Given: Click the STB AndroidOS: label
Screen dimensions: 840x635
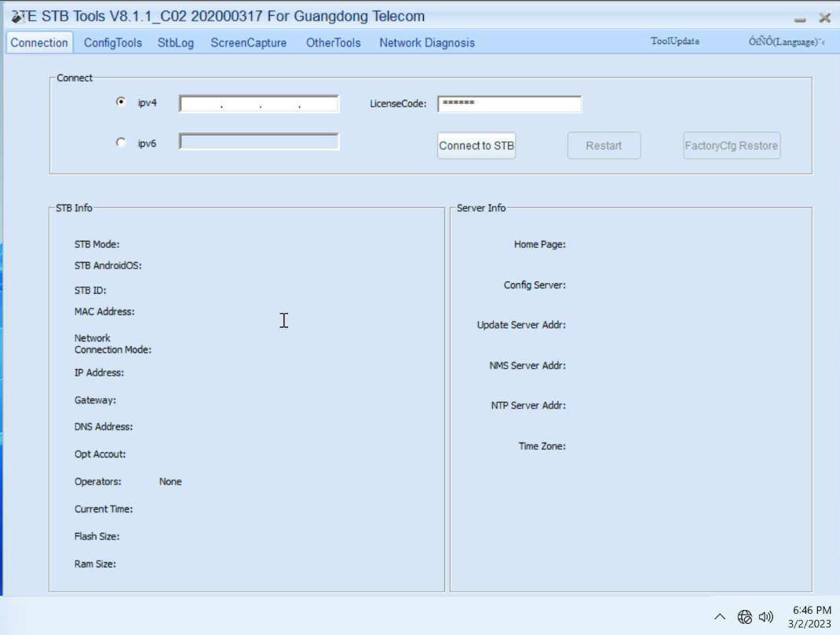Looking at the screenshot, I should pyautogui.click(x=108, y=265).
